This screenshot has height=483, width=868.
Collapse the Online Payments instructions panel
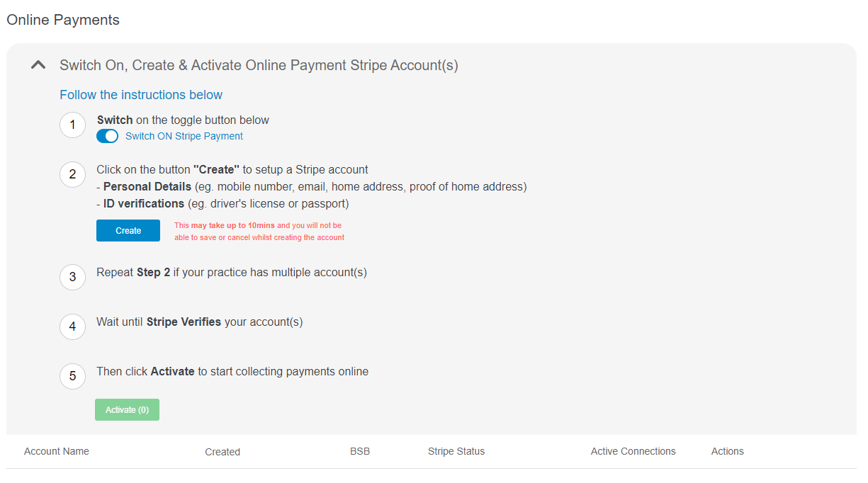click(38, 64)
